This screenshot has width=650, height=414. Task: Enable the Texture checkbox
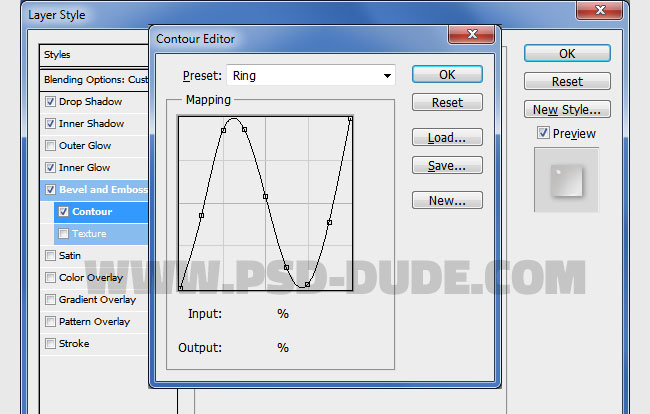point(63,233)
